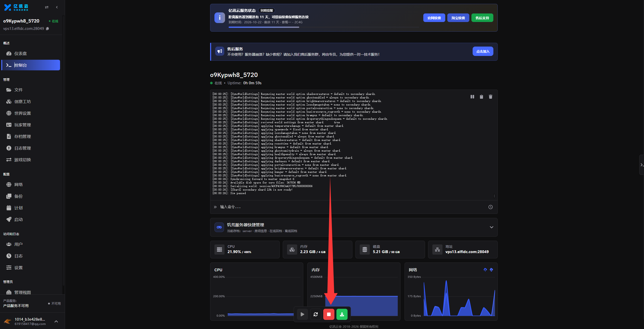This screenshot has width=644, height=329.
Task: Open 网络 network configuration
Action: pyautogui.click(x=31, y=184)
